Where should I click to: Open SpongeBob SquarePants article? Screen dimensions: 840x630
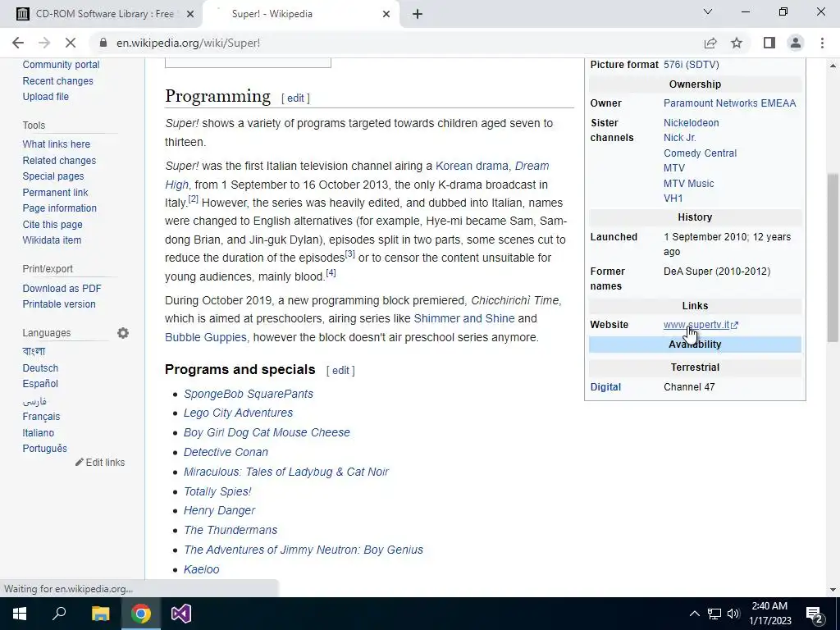[x=248, y=394]
